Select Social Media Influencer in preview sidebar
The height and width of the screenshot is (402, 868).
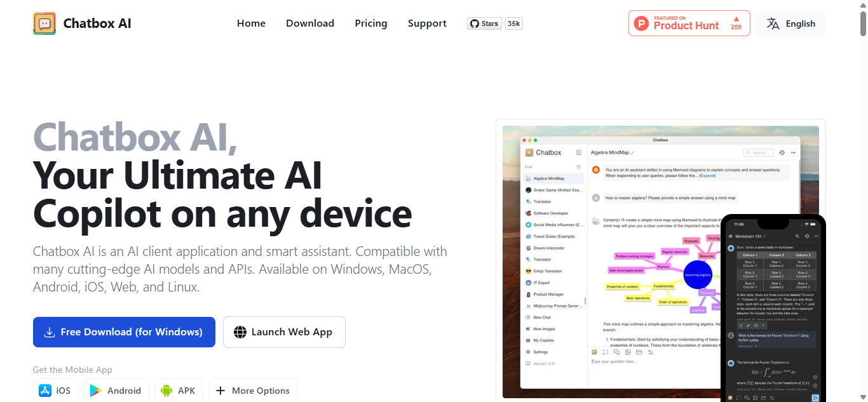[x=553, y=225]
